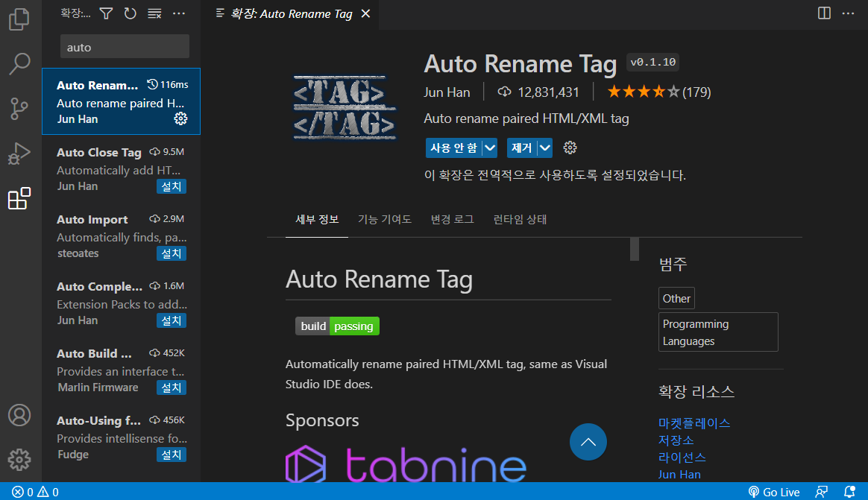Select Auto Import in extension list
Image resolution: width=868 pixels, height=500 pixels.
122,235
